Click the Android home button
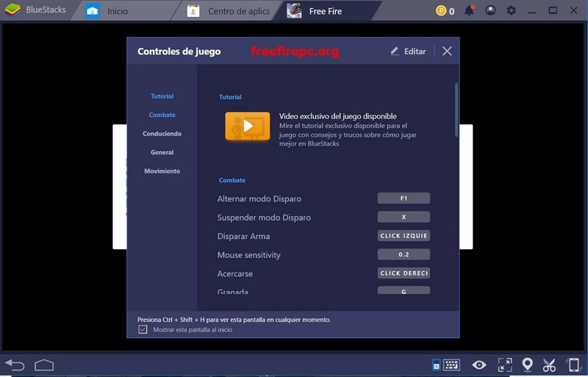Image resolution: width=588 pixels, height=377 pixels. 44,365
